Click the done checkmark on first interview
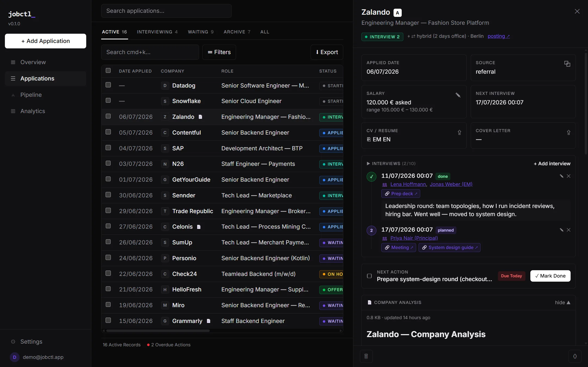 point(372,177)
